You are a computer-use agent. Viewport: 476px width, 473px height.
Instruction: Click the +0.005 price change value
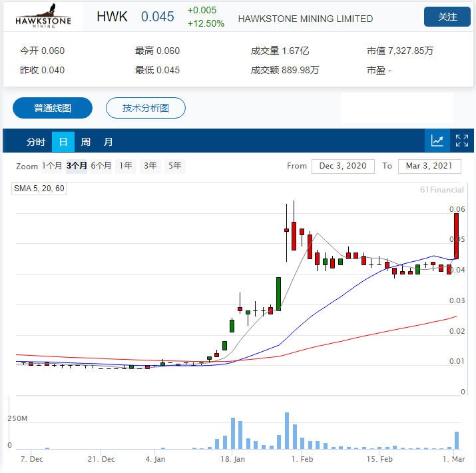pyautogui.click(x=202, y=10)
